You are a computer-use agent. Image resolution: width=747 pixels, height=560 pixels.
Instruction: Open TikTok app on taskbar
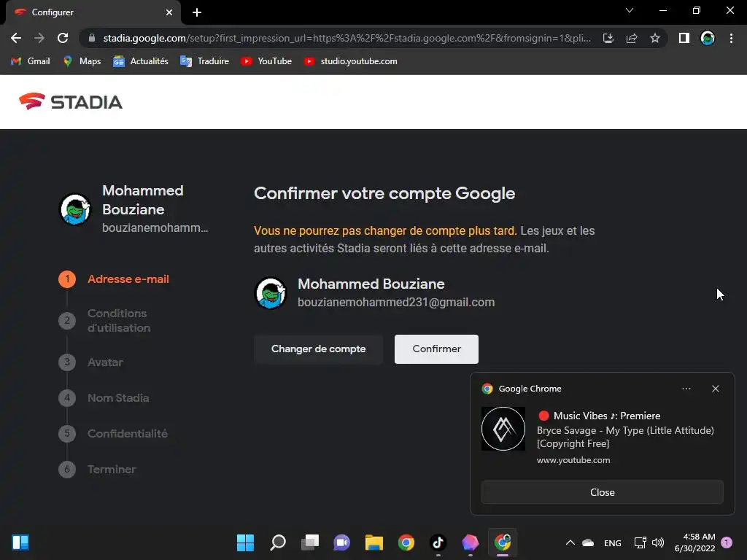click(438, 542)
